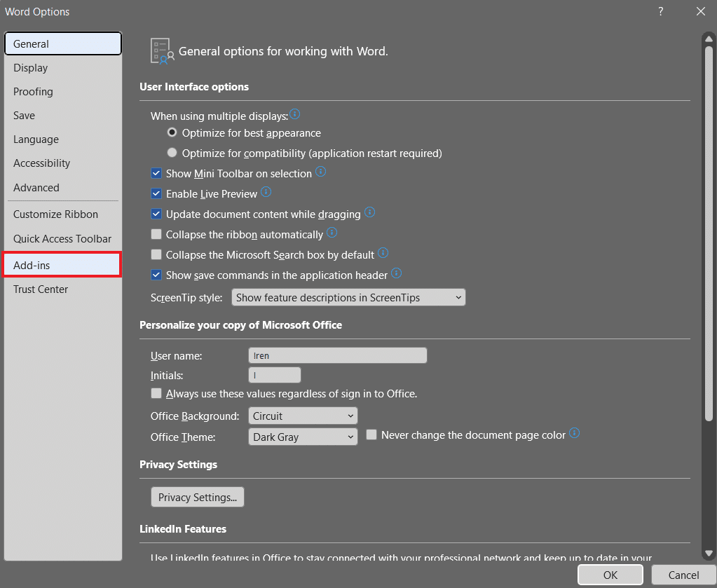Open the Proofing options category
The width and height of the screenshot is (717, 588).
pos(33,92)
